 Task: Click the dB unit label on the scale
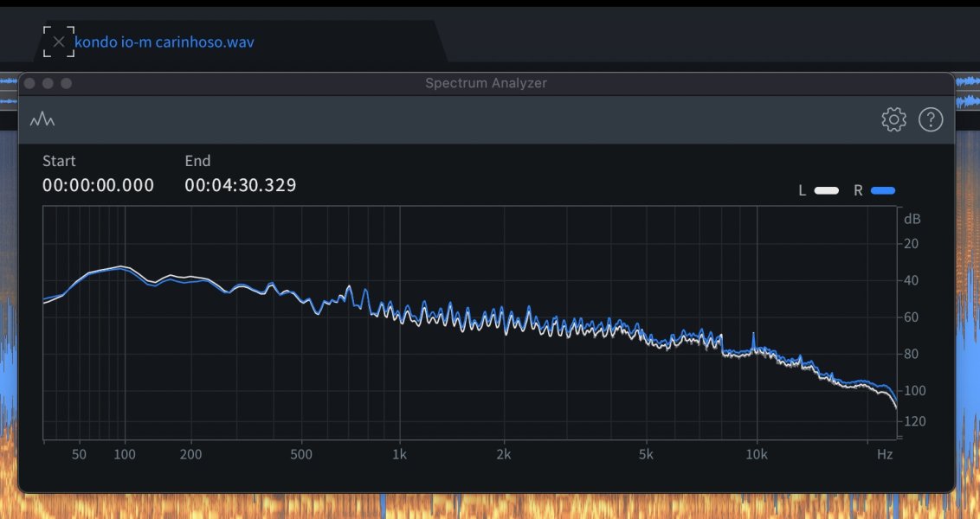[912, 219]
